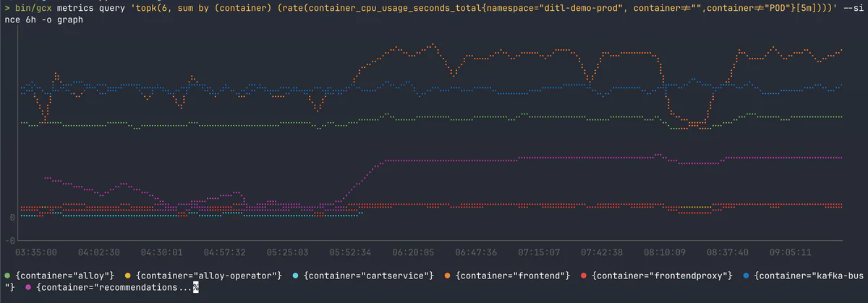Click x-axis time label 06:20:05
The width and height of the screenshot is (868, 303).
(413, 252)
